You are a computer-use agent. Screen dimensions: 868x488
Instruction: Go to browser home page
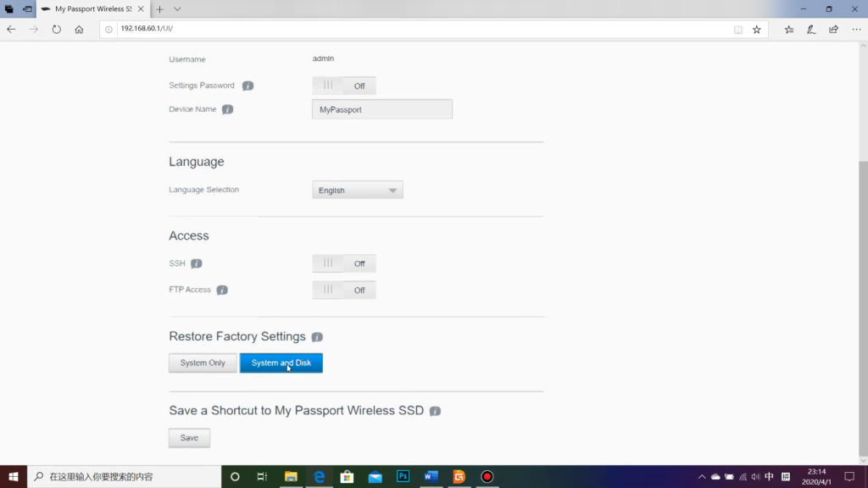(x=79, y=30)
